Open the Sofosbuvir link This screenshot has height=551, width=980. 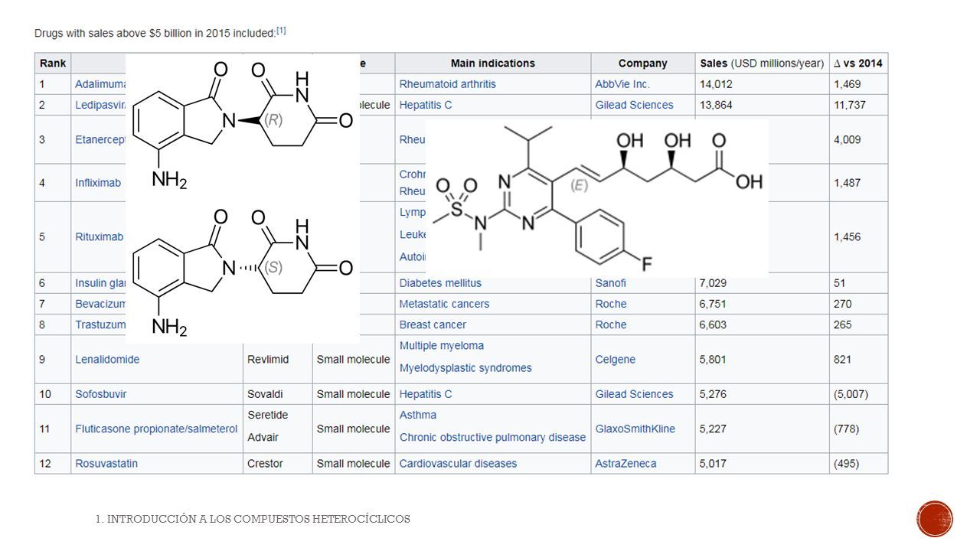coord(100,394)
